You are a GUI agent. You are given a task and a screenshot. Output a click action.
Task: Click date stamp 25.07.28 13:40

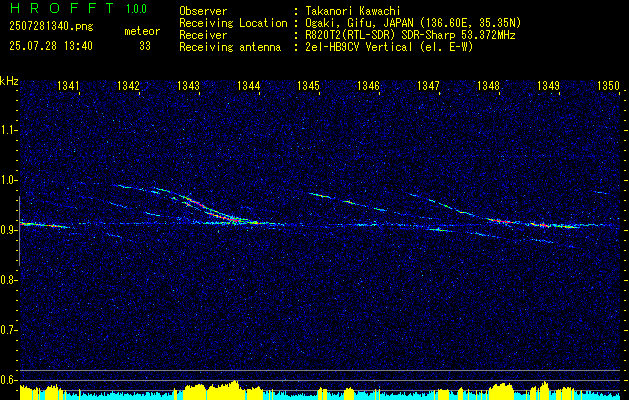(x=51, y=46)
